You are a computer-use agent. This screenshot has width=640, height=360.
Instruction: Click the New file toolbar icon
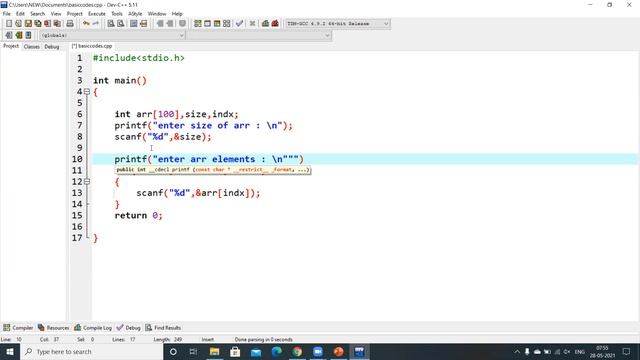[9, 24]
